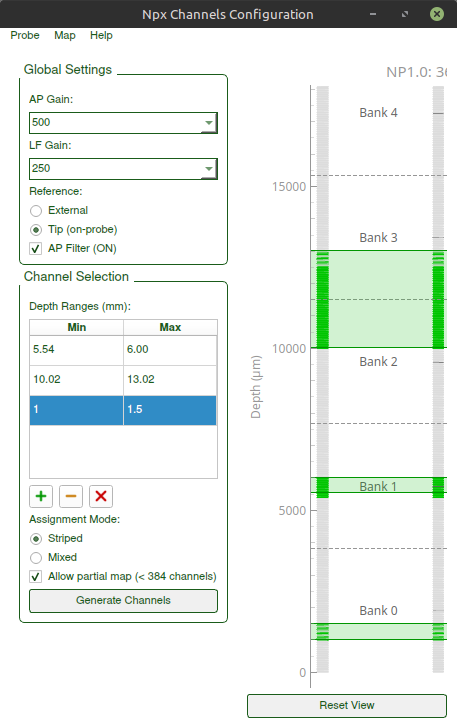
Task: Select Min cell 10.02
Action: pyautogui.click(x=76, y=380)
